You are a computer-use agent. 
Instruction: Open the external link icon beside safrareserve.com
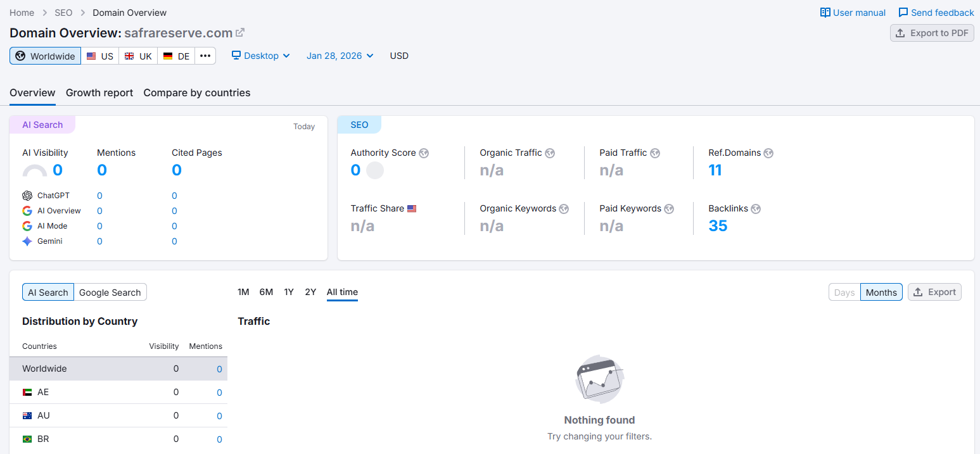click(240, 32)
